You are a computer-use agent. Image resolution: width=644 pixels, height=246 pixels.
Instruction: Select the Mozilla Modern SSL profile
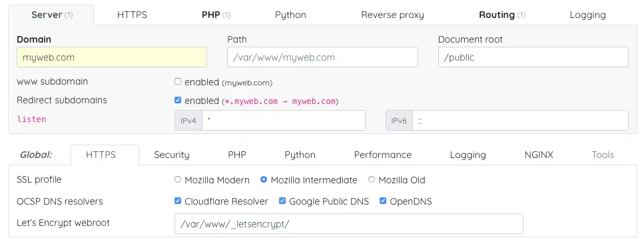(x=178, y=179)
